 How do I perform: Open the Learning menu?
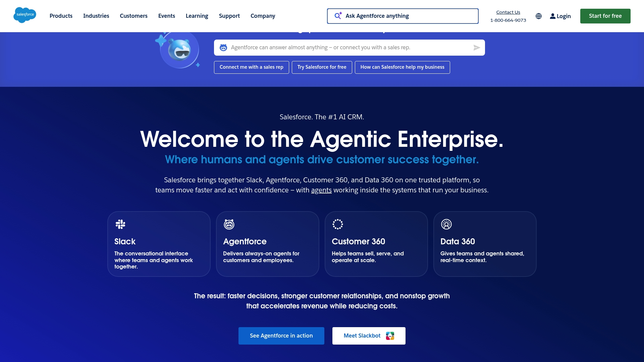pyautogui.click(x=197, y=16)
